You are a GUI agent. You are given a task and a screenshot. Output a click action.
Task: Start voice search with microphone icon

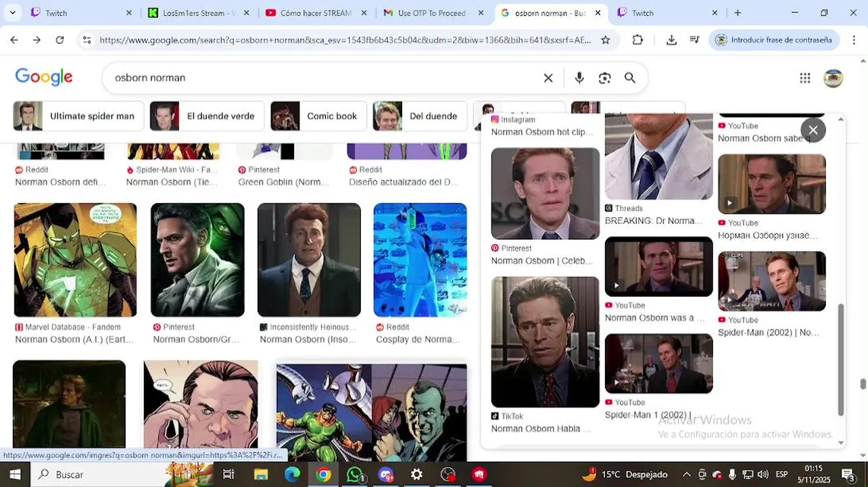(579, 78)
